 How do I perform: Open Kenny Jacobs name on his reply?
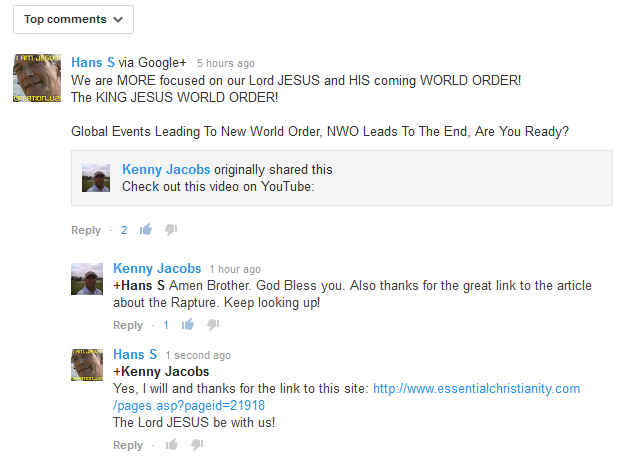click(x=157, y=268)
